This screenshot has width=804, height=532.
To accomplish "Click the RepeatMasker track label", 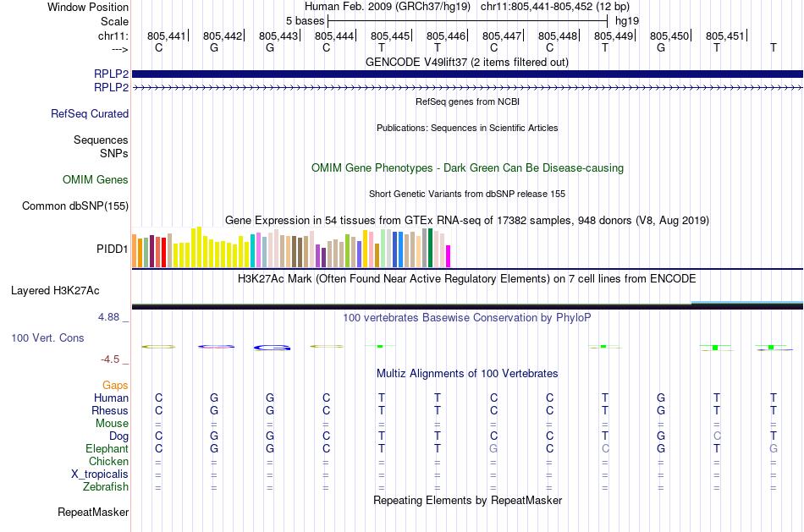I will (x=93, y=512).
